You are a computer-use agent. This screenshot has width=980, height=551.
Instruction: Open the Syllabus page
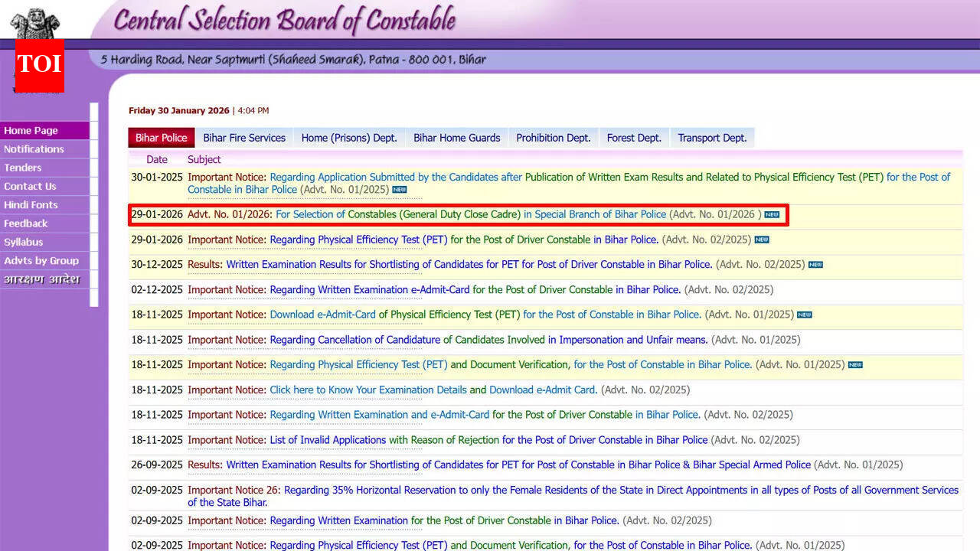pos(22,242)
